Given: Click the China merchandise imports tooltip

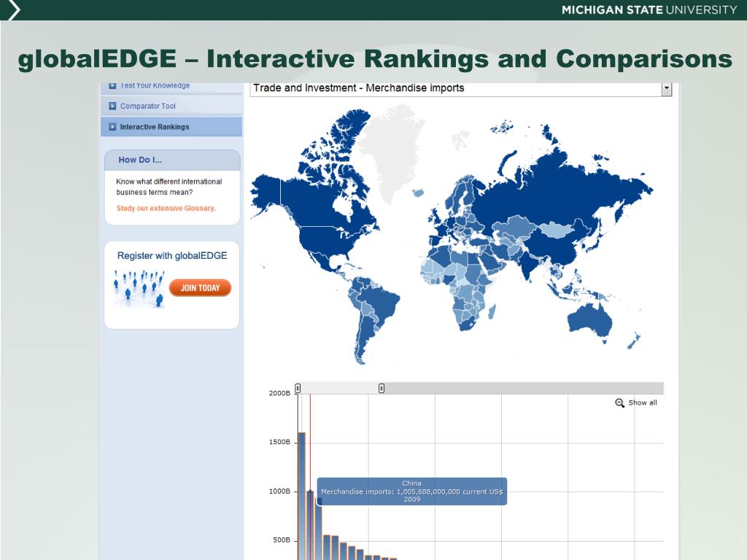Looking at the screenshot, I should coord(412,491).
